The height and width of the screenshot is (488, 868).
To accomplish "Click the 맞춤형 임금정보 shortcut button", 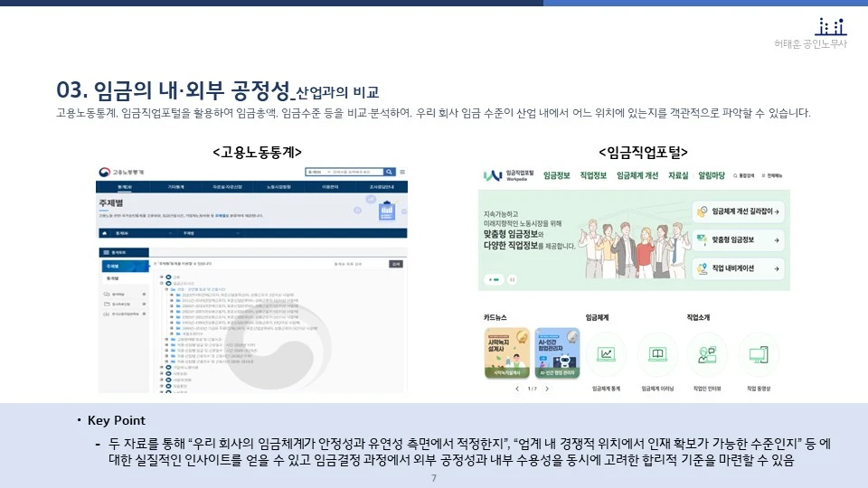I will 738,240.
